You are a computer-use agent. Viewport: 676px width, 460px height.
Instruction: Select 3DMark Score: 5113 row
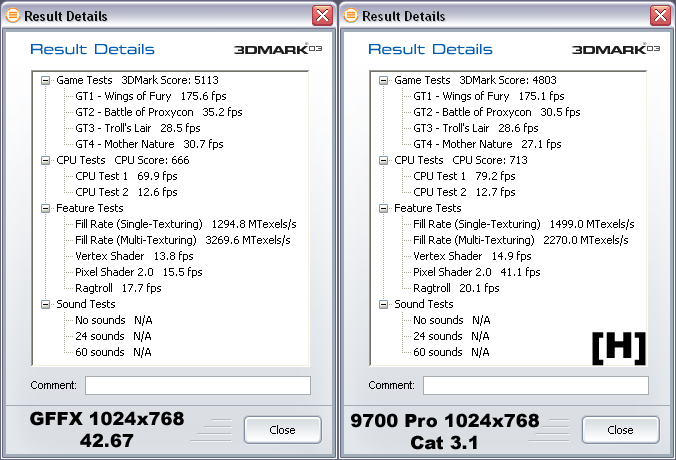click(138, 80)
